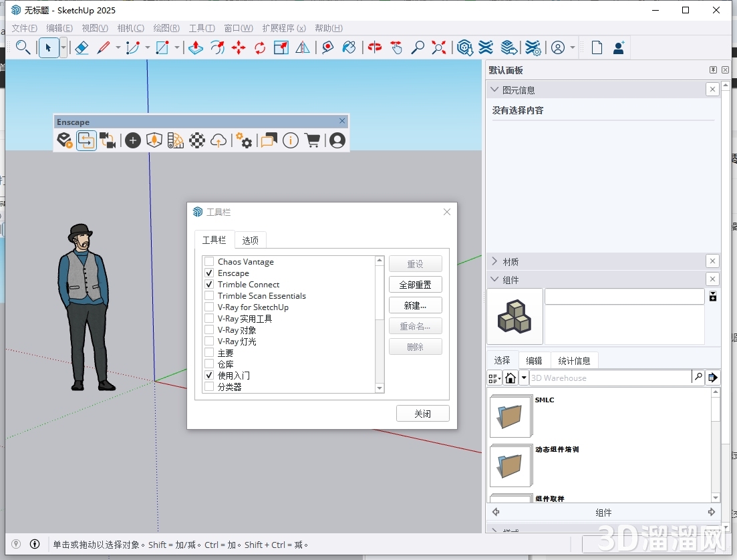Click the 关闭 button in toolbar dialog
The width and height of the screenshot is (737, 560).
422,413
